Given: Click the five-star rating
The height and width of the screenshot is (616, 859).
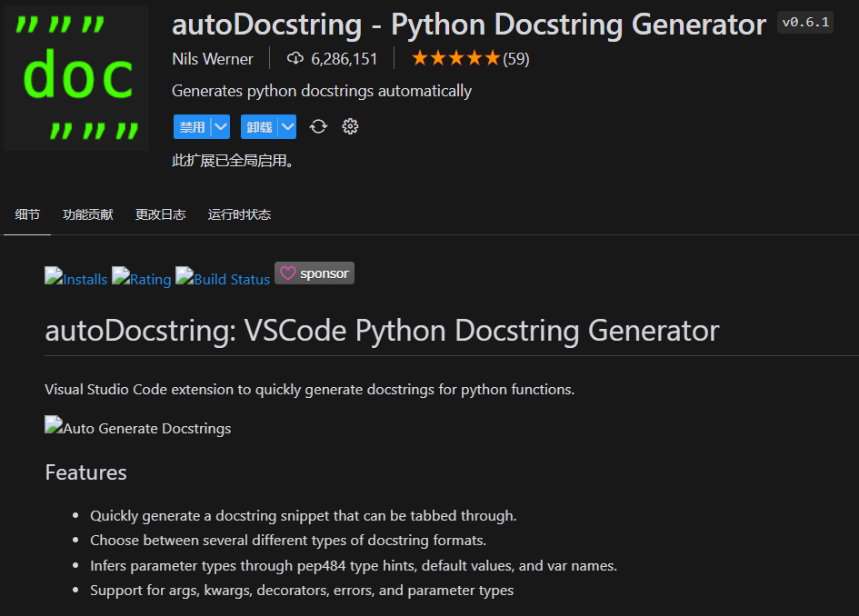Looking at the screenshot, I should (455, 58).
